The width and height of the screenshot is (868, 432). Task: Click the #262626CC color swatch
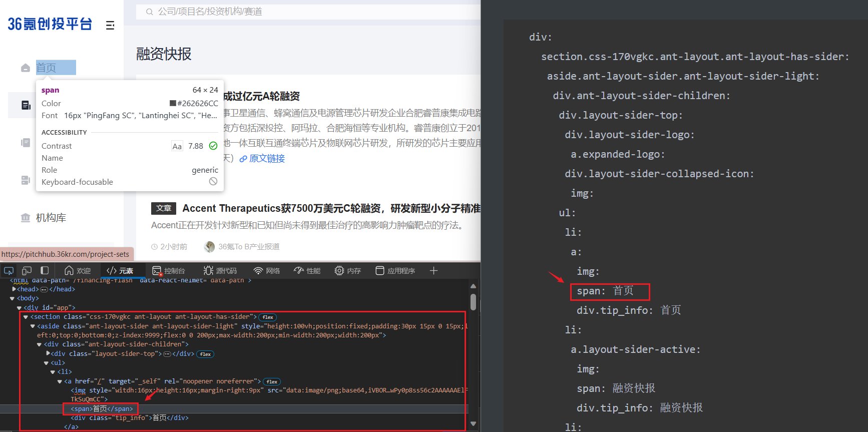pos(173,103)
